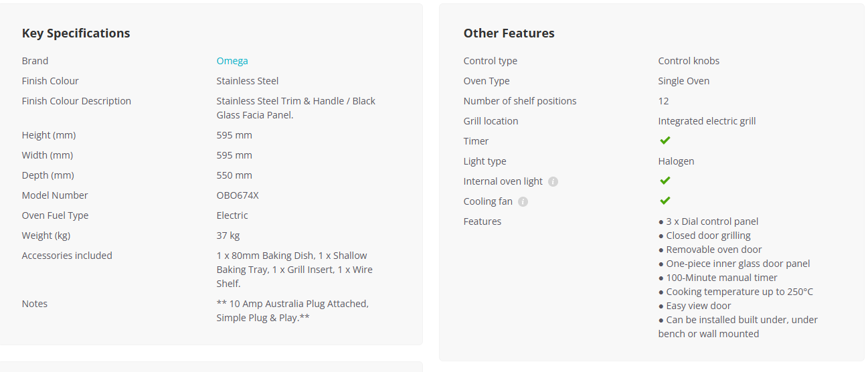This screenshot has height=372, width=868.
Task: Click the Key Specifications heading
Action: coord(76,33)
